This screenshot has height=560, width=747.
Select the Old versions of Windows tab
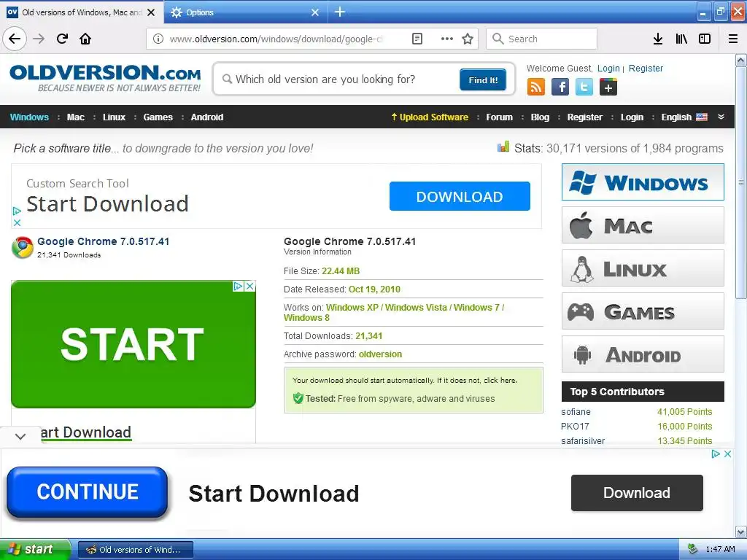point(82,12)
